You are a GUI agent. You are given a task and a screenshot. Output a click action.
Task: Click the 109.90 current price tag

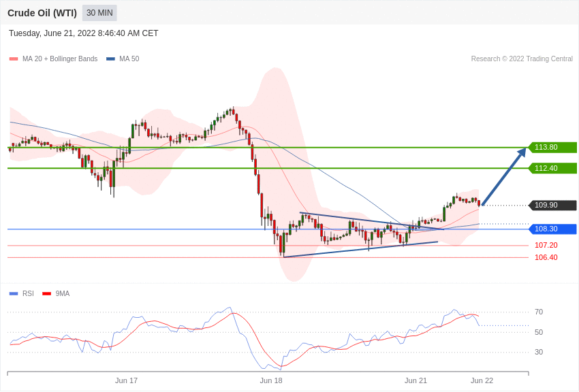pos(552,206)
